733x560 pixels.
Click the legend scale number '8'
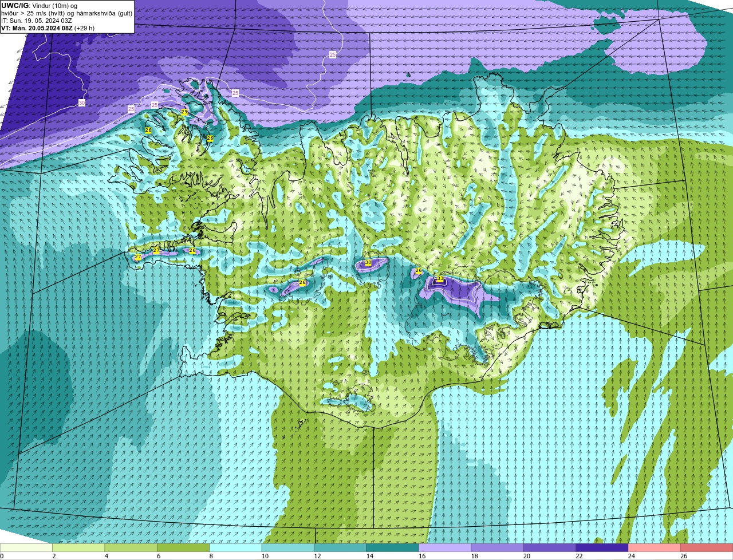tap(211, 556)
